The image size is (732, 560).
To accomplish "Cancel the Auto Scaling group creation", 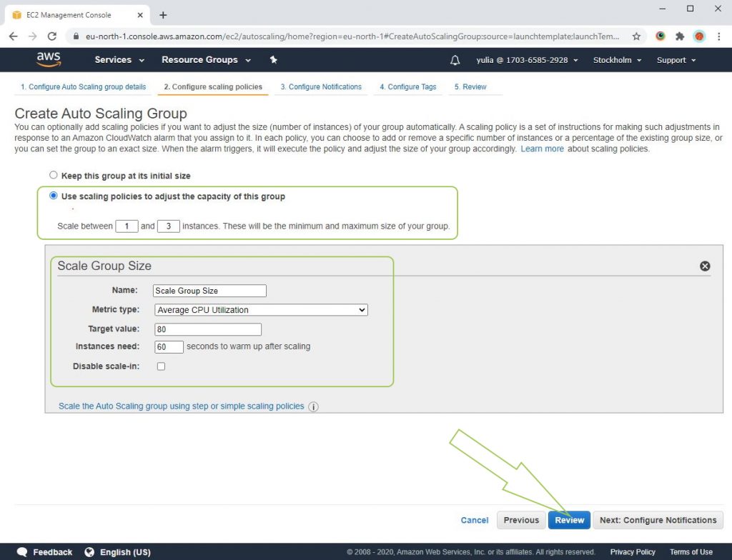I will click(475, 520).
